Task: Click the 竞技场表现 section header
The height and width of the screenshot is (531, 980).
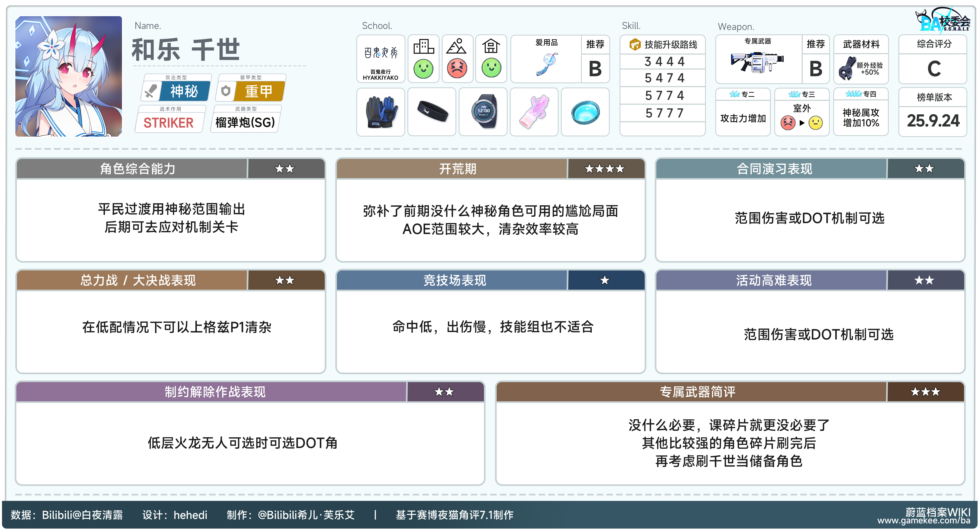Action: coord(455,280)
